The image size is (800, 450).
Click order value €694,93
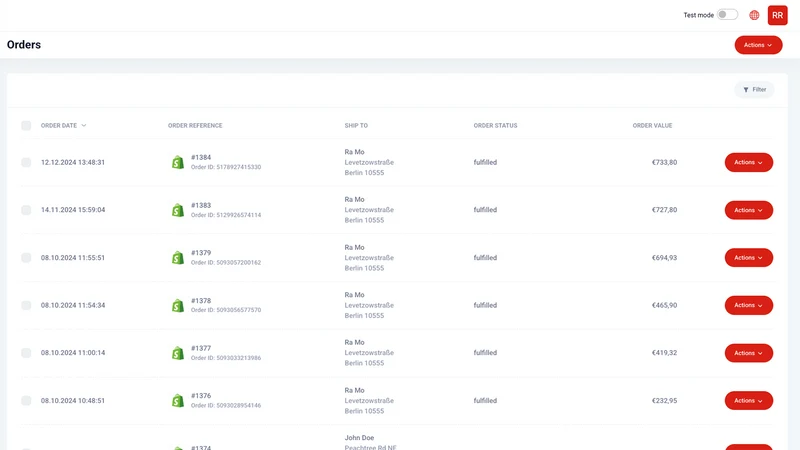tap(664, 258)
